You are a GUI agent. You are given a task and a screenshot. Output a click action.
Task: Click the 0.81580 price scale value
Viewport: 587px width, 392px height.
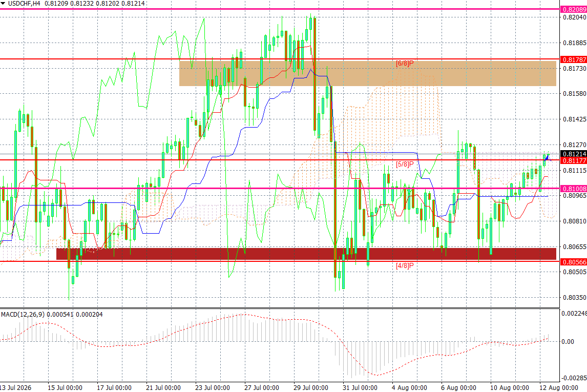tap(575, 94)
